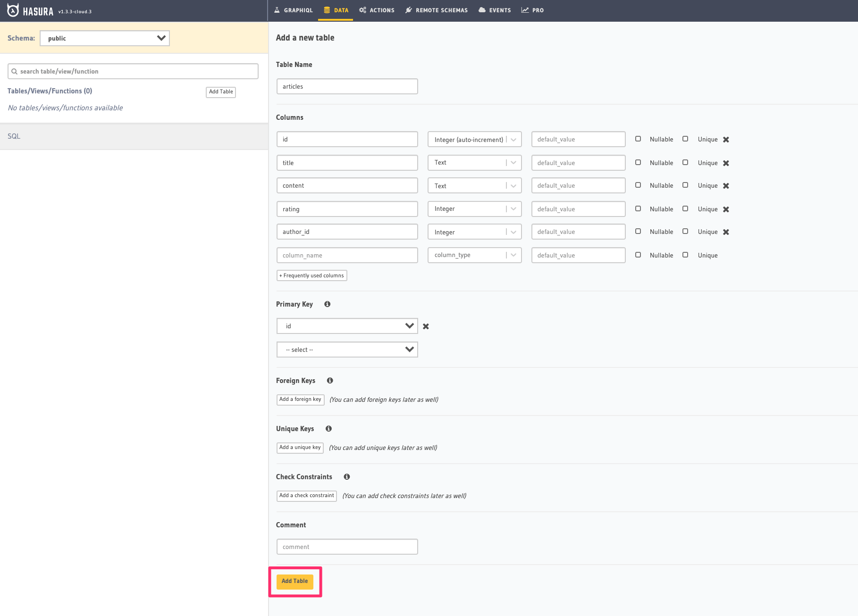Click Add a foreign key button
The image size is (858, 616).
tap(300, 400)
